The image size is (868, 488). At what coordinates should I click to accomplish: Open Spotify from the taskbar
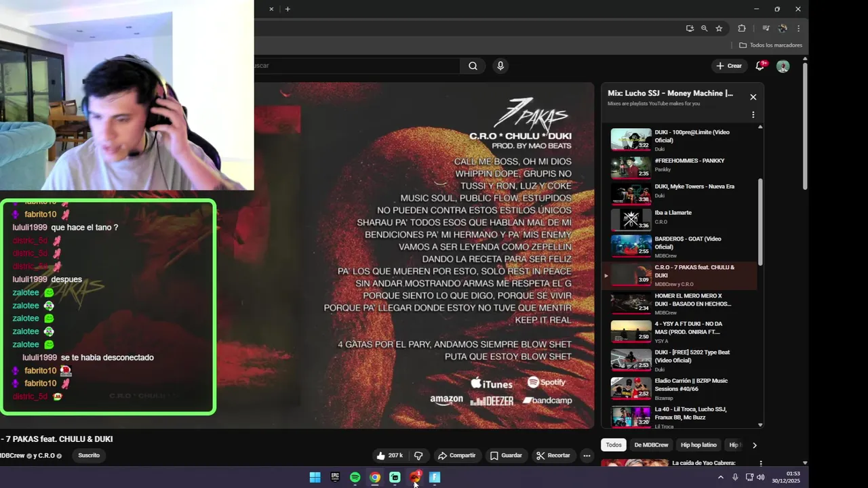[x=355, y=477]
